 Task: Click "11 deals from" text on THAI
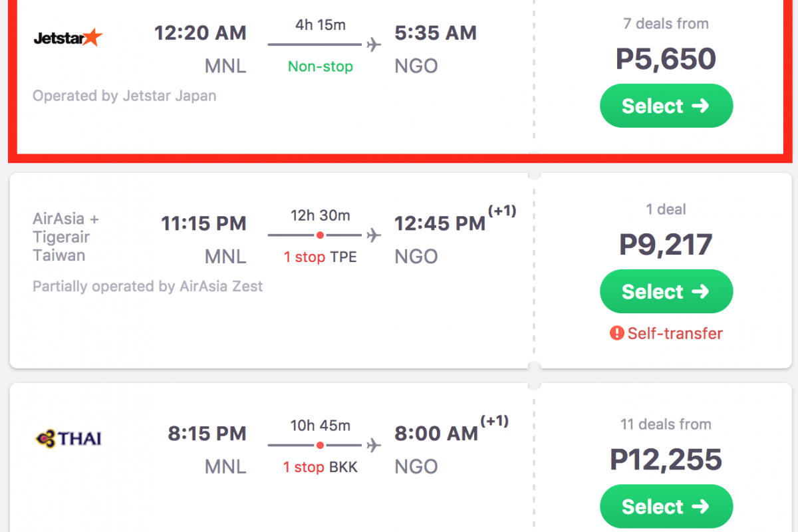pyautogui.click(x=666, y=424)
